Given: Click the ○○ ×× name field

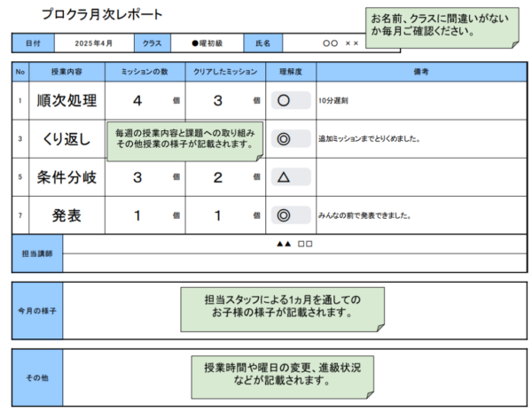Looking at the screenshot, I should tap(341, 43).
